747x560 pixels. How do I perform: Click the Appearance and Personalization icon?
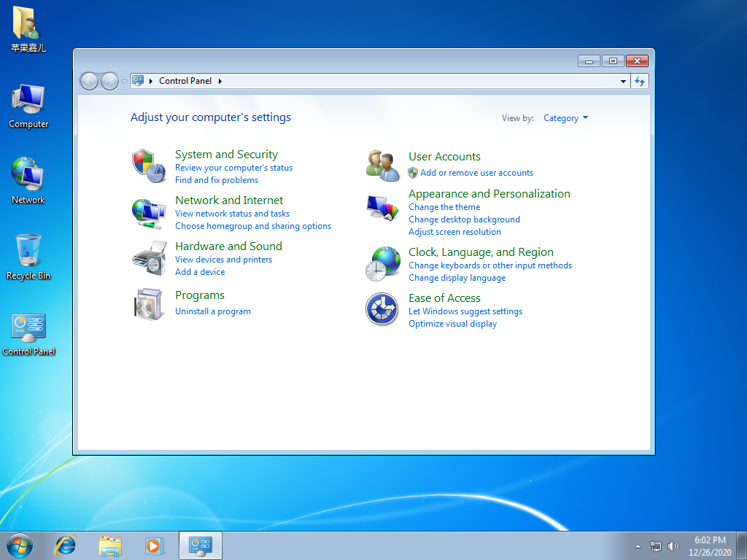click(382, 208)
